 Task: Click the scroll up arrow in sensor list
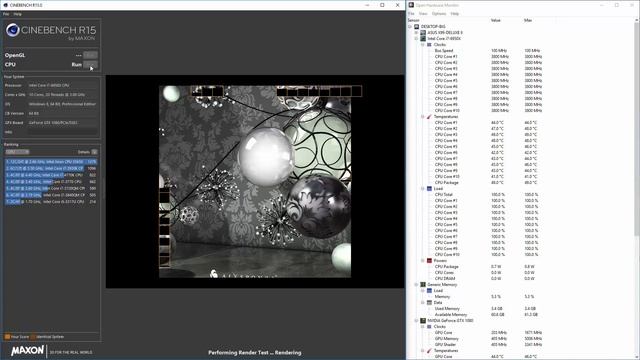(637, 20)
